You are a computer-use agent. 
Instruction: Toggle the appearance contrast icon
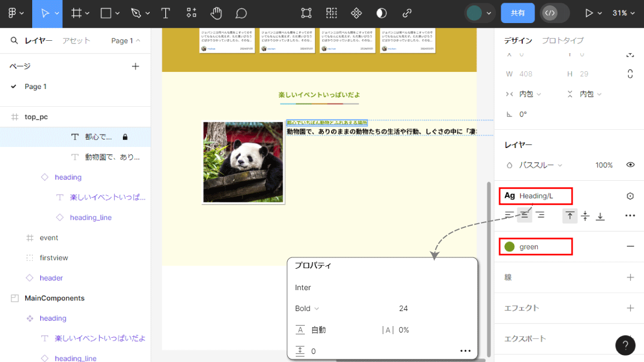pos(382,13)
